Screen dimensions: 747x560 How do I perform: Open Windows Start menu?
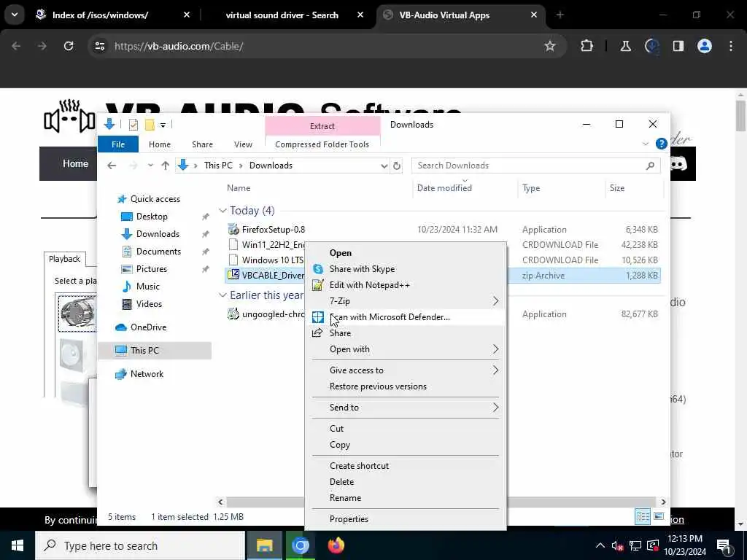click(18, 545)
